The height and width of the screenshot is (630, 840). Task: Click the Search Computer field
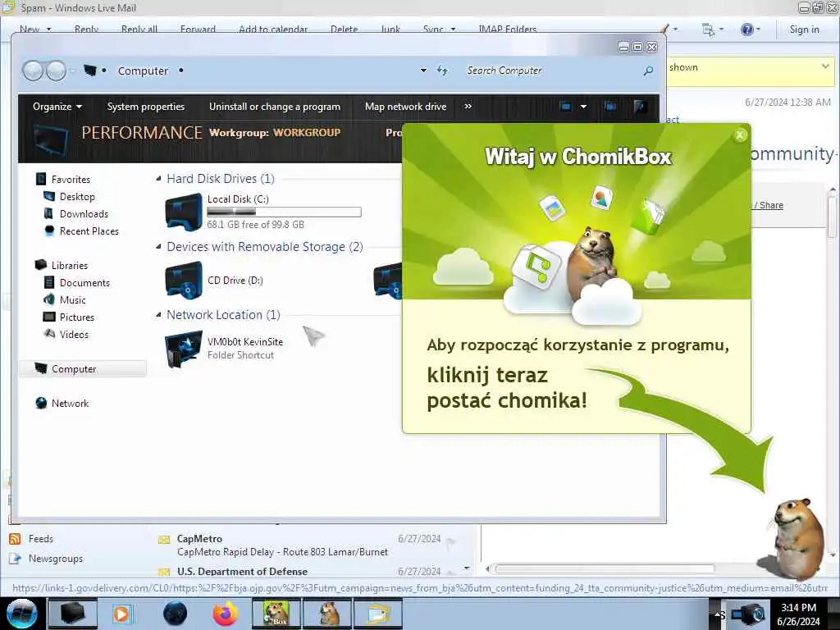(x=552, y=71)
